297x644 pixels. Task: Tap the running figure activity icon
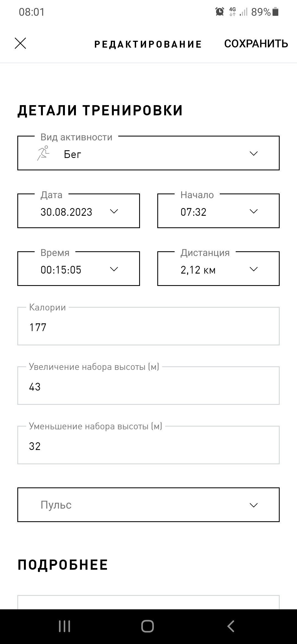[43, 153]
